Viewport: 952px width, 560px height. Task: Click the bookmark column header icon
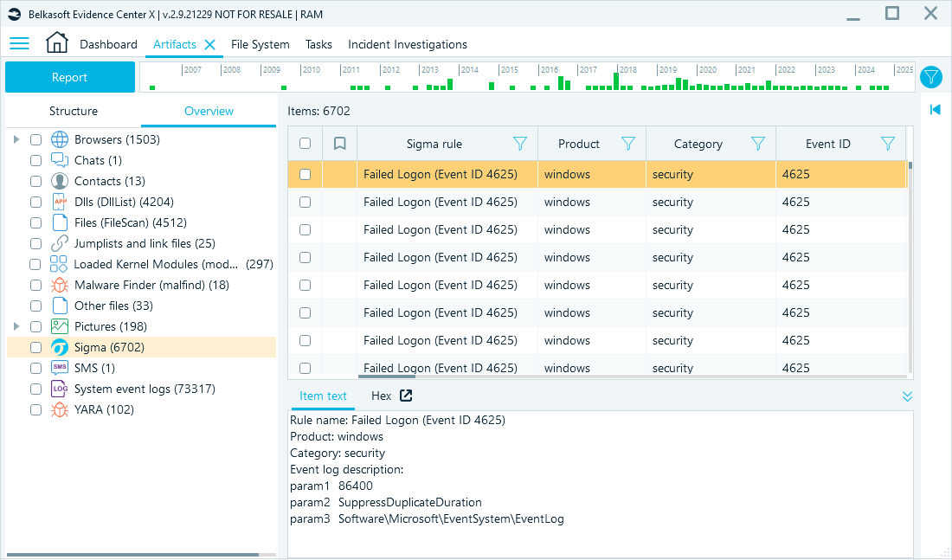click(339, 143)
